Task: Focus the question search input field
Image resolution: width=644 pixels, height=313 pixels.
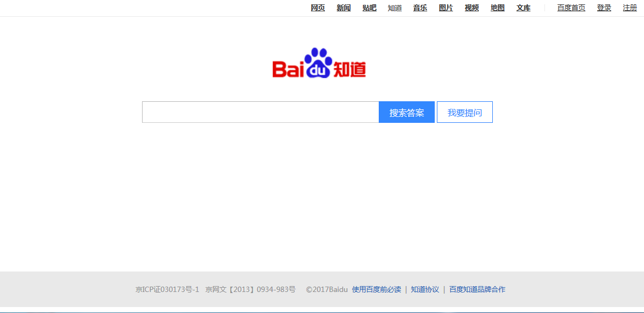Action: pos(260,112)
